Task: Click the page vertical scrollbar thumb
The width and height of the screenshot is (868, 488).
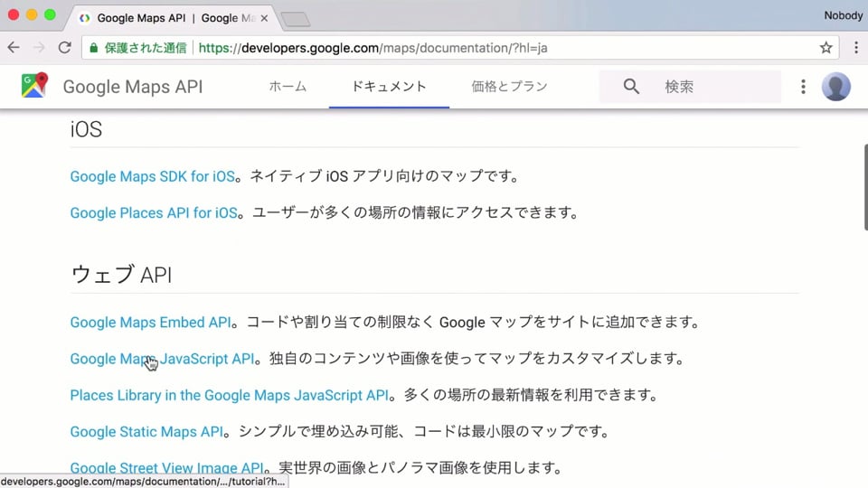Action: point(865,187)
